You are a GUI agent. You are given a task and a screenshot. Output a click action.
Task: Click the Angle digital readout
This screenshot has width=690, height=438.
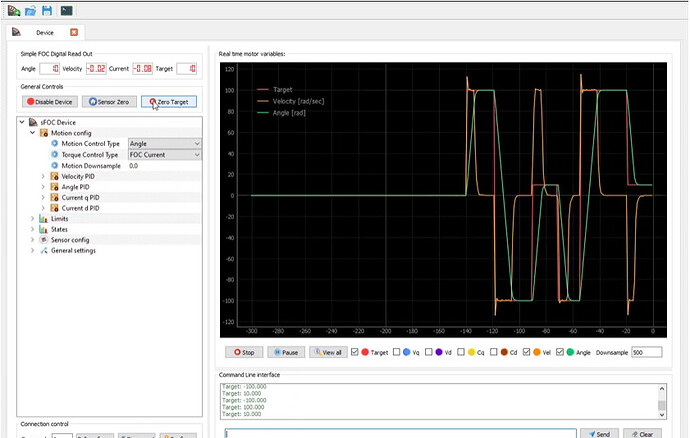coord(49,69)
